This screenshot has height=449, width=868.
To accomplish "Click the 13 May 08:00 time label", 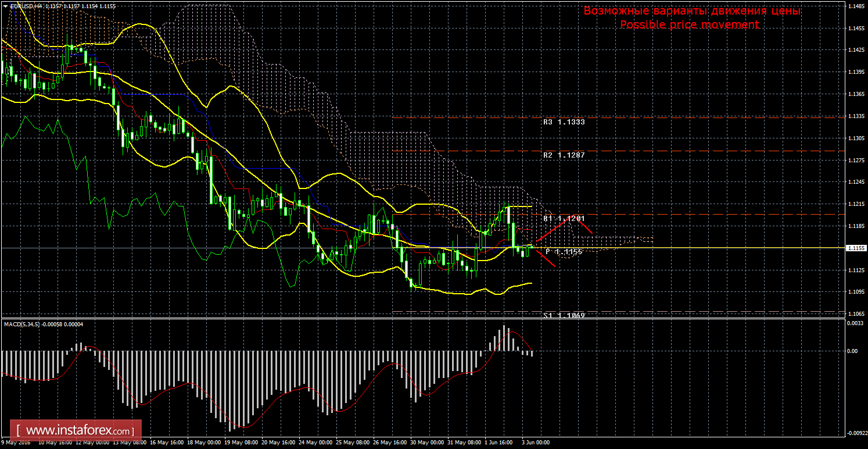I will 130,443.
